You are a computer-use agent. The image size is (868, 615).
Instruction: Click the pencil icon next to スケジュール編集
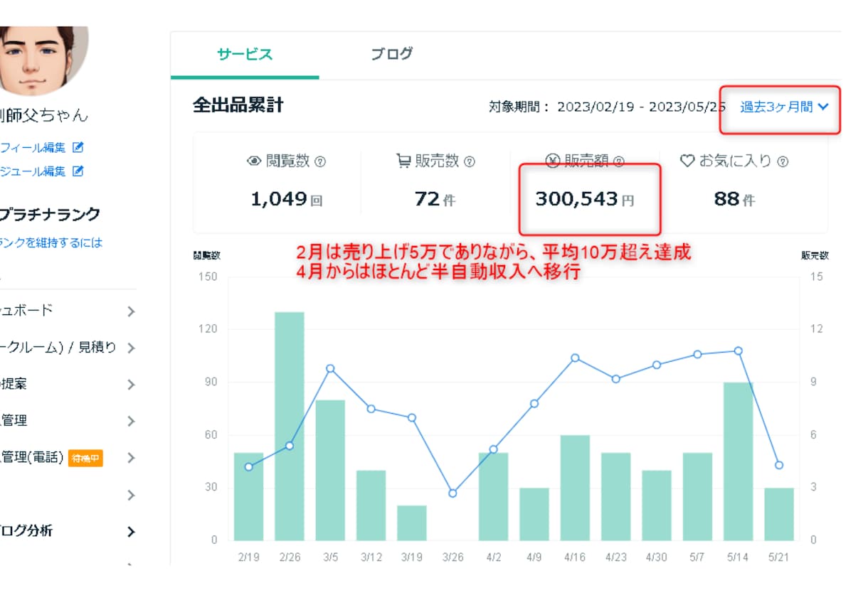[78, 171]
